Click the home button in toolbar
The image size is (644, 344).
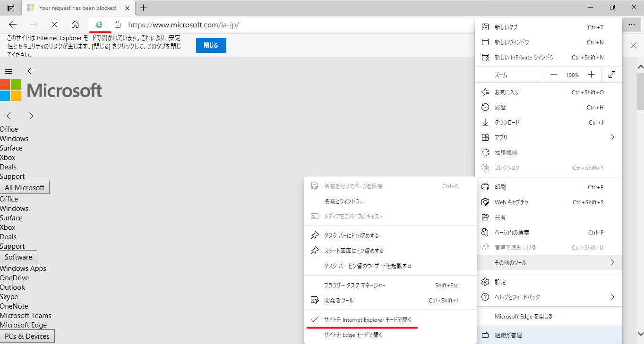[x=75, y=25]
